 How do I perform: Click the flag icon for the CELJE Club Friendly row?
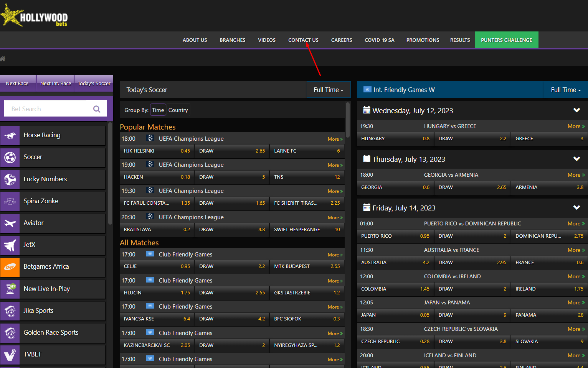point(150,254)
